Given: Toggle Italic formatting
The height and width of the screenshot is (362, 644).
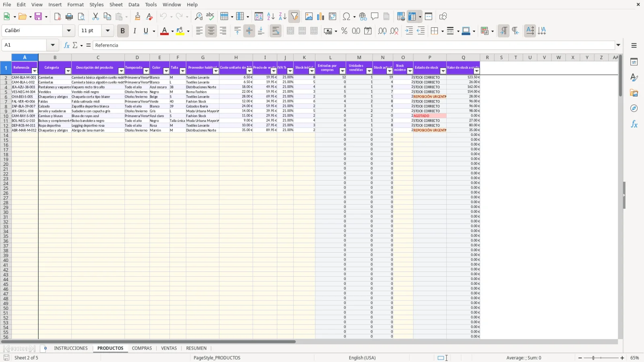Looking at the screenshot, I should tap(134, 31).
